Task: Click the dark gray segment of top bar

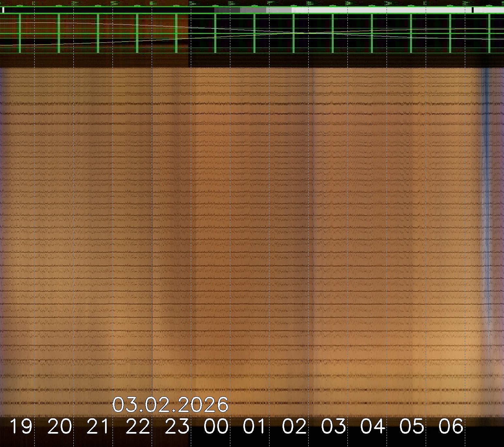Action: [x=227, y=10]
